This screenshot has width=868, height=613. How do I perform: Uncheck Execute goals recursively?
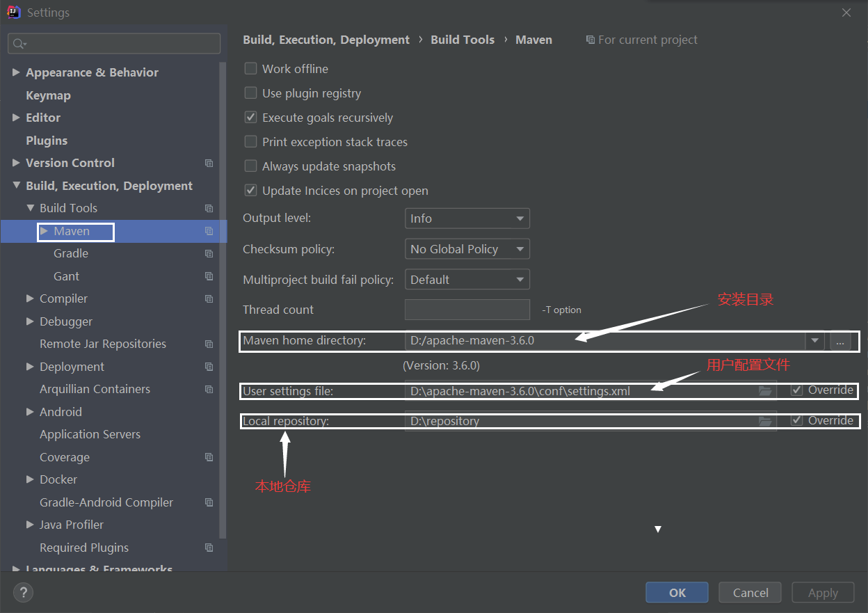point(250,117)
